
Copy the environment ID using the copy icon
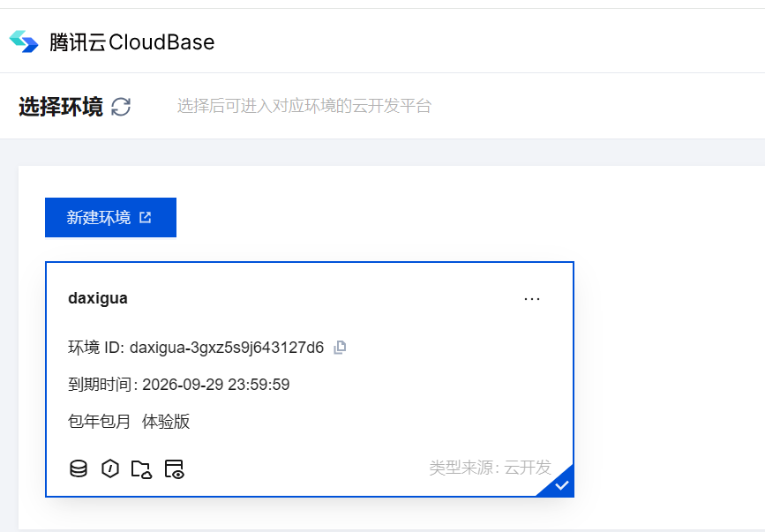[x=340, y=347]
